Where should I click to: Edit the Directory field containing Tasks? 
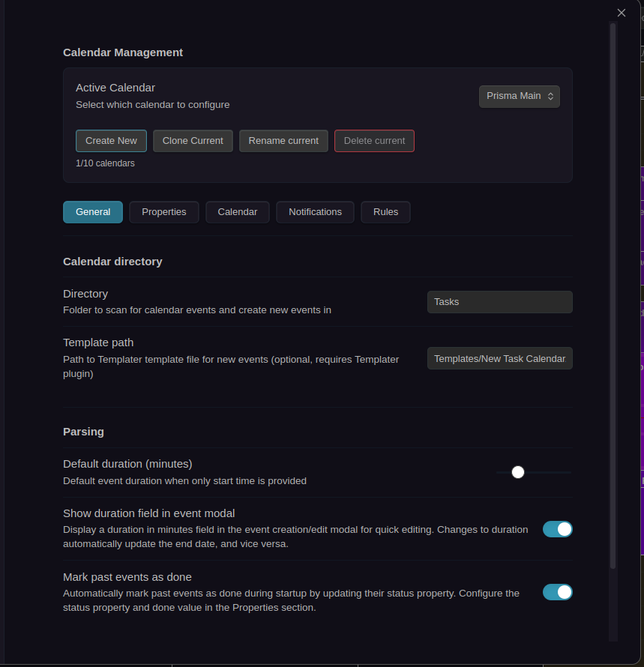pos(499,302)
